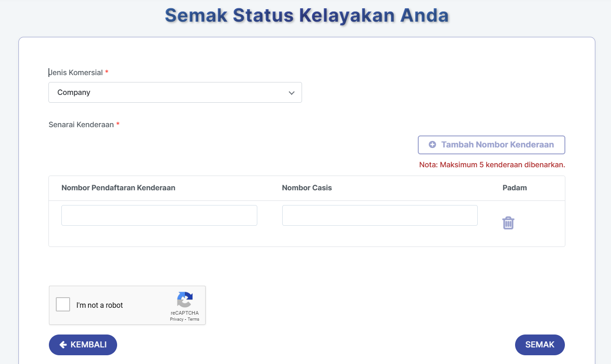The image size is (611, 364).
Task: Click the Nombor Pendaftaran Kenderaan column header
Action: point(118,188)
